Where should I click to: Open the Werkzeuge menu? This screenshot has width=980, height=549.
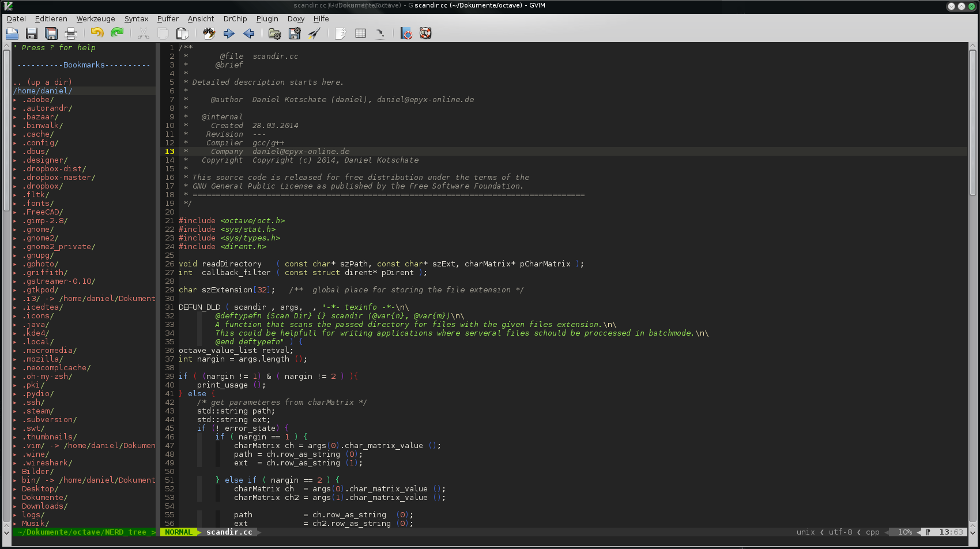pyautogui.click(x=96, y=19)
